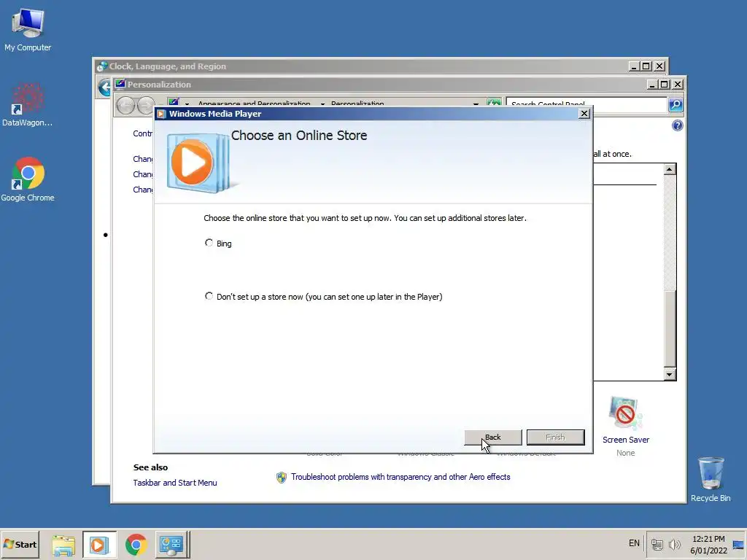
Task: Click the refresh button in Personalization address bar
Action: [494, 103]
